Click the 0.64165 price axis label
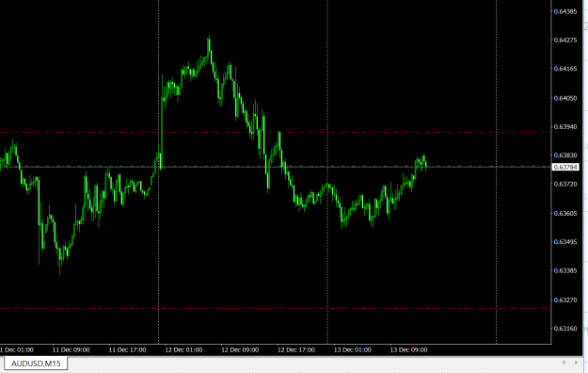Screen dimensions: 588x373 [565, 69]
